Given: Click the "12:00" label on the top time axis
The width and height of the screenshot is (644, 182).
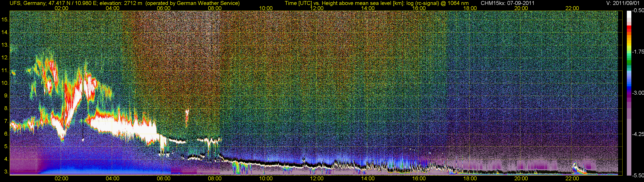Looking at the screenshot, I should pyautogui.click(x=317, y=8).
